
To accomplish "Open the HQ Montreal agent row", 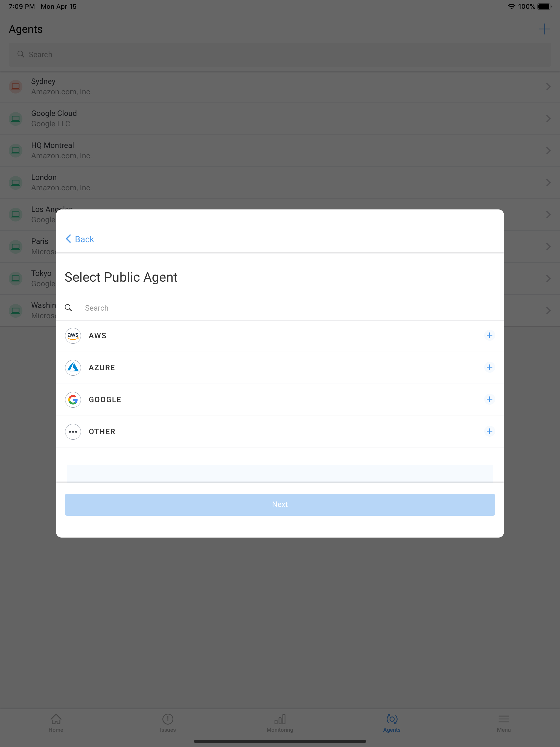I will (280, 151).
